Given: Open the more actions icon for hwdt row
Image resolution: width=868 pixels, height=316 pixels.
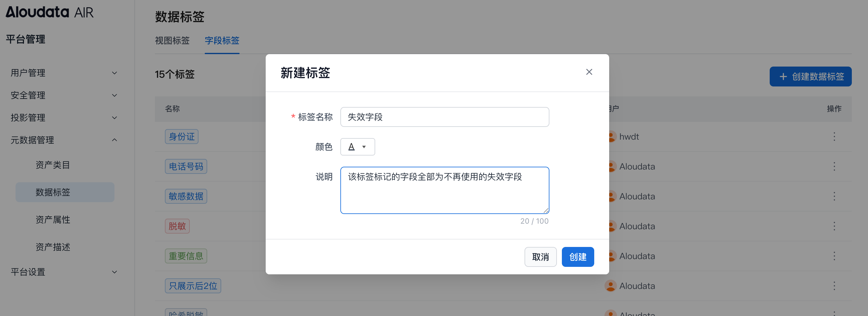Looking at the screenshot, I should tap(834, 137).
